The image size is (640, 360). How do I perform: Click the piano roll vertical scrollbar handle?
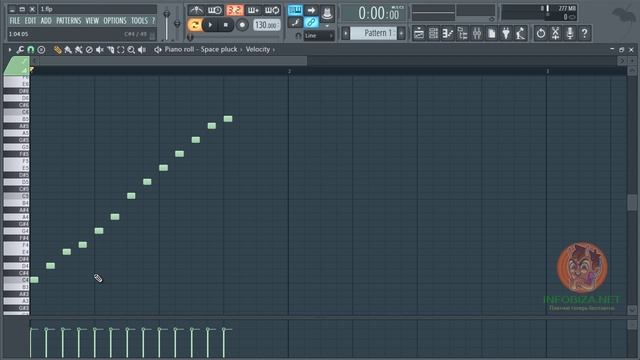632,203
